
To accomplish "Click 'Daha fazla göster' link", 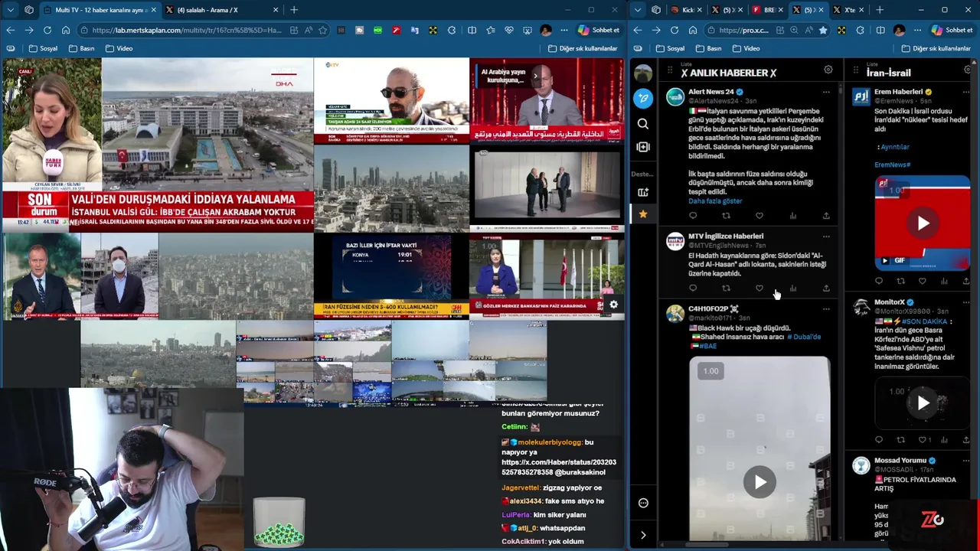I will tap(715, 201).
